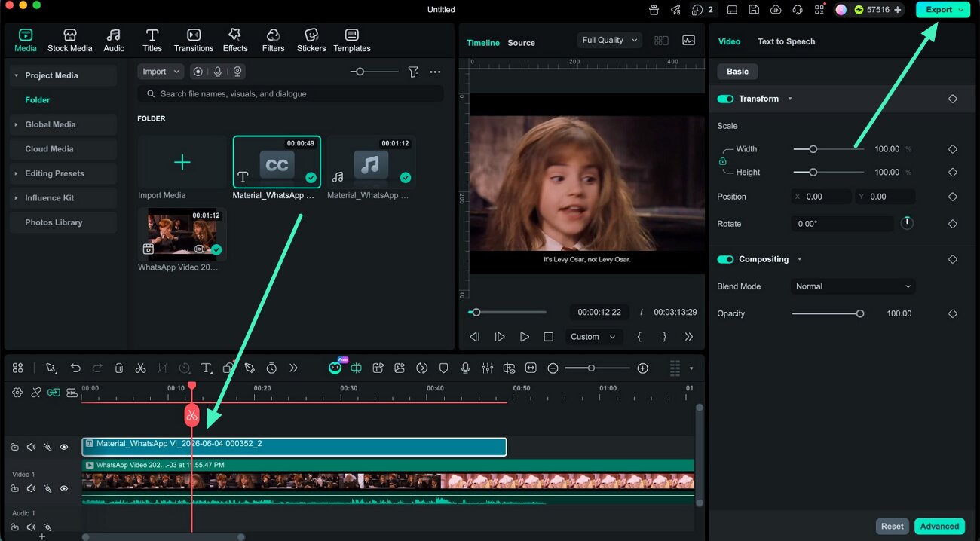Switch to the Stock Media tab
This screenshot has height=541, width=980.
click(69, 41)
